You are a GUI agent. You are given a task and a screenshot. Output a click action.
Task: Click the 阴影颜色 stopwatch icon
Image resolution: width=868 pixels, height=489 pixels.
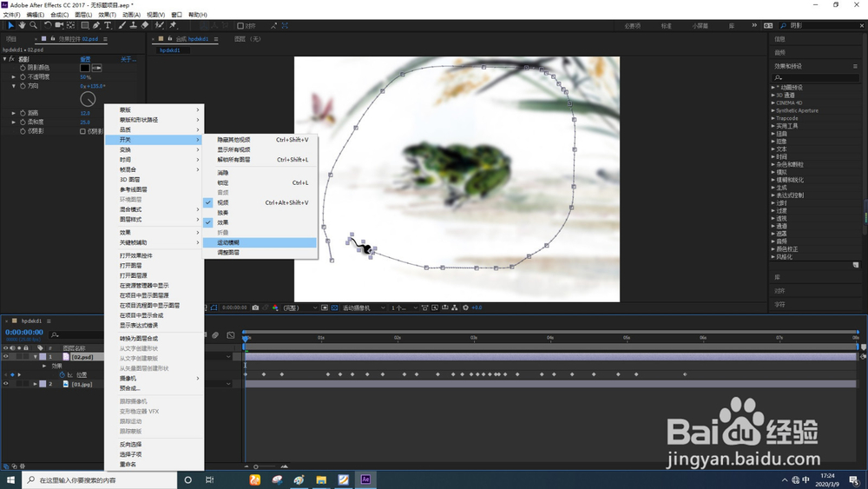click(x=23, y=68)
